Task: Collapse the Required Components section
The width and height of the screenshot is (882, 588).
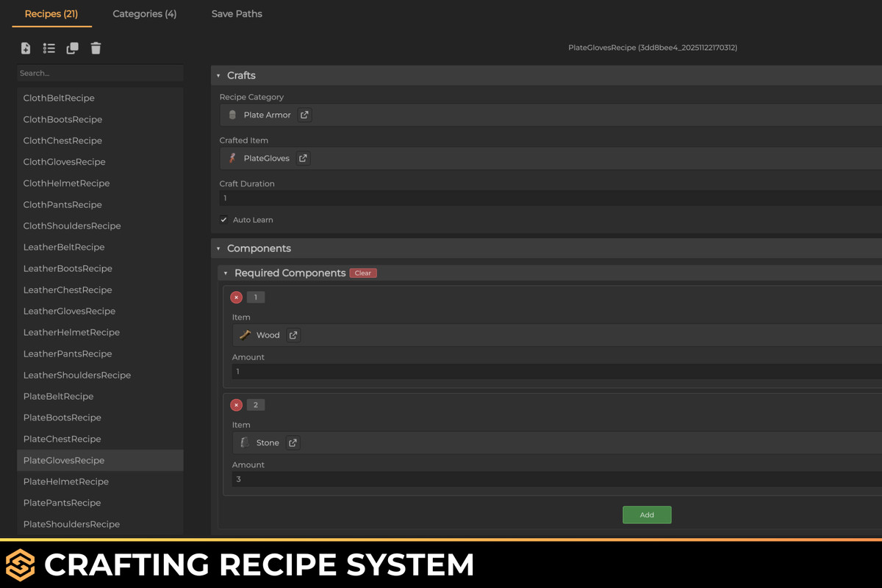Action: pos(226,273)
